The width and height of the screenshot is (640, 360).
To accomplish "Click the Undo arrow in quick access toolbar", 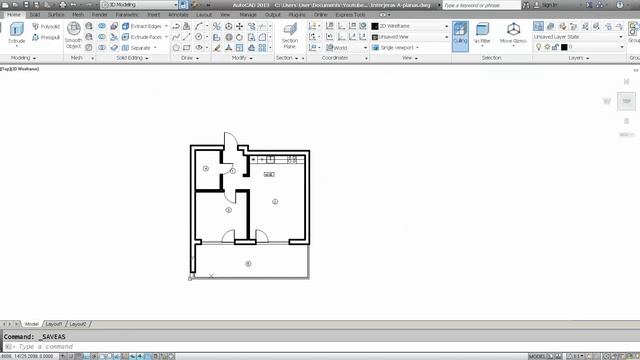I will tap(74, 5).
